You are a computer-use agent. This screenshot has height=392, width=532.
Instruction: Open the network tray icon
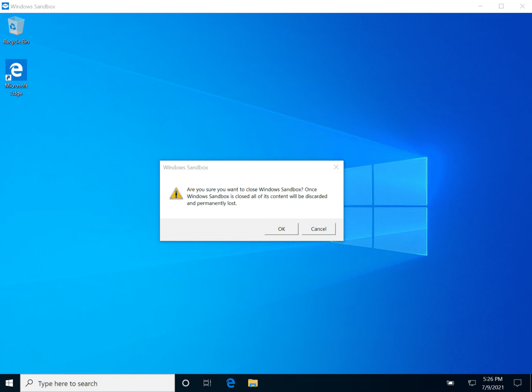tap(472, 383)
